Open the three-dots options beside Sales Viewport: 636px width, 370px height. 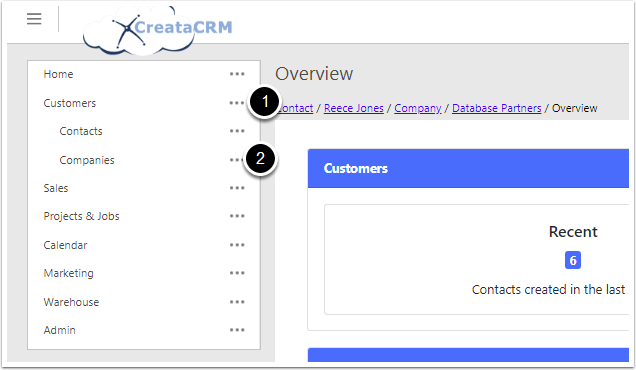[237, 188]
